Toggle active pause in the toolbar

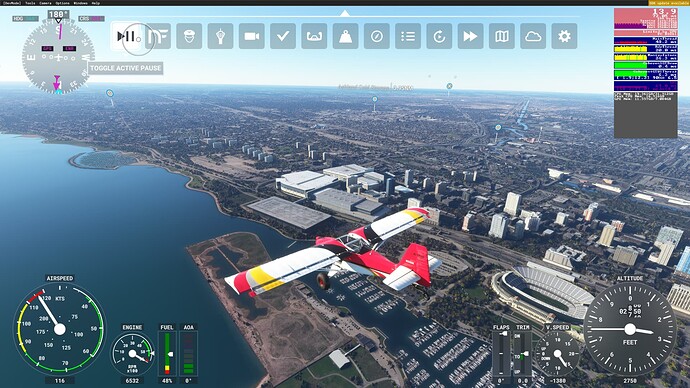127,37
